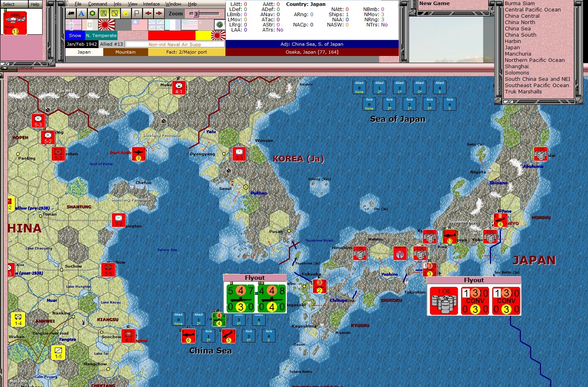588x387 pixels.
Task: Click the red 4-1 unit near Mukden
Action: 179,87
